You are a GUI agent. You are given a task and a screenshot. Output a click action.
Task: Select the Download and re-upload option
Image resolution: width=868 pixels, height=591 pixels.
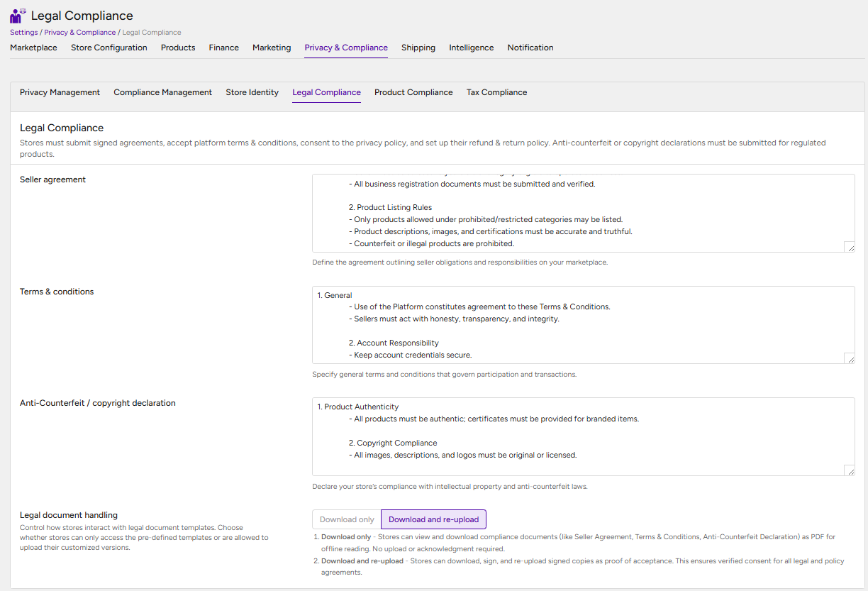point(433,519)
